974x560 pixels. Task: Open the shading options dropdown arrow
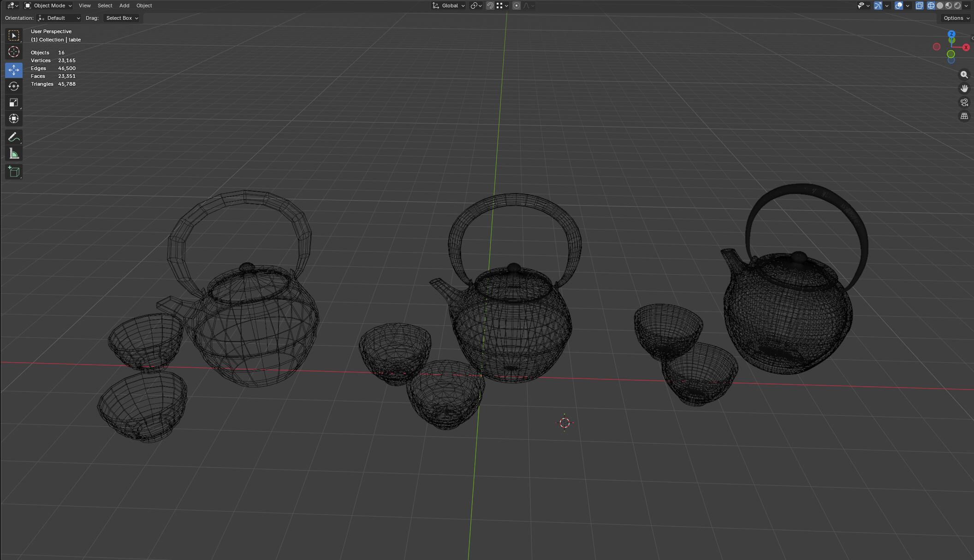(966, 6)
